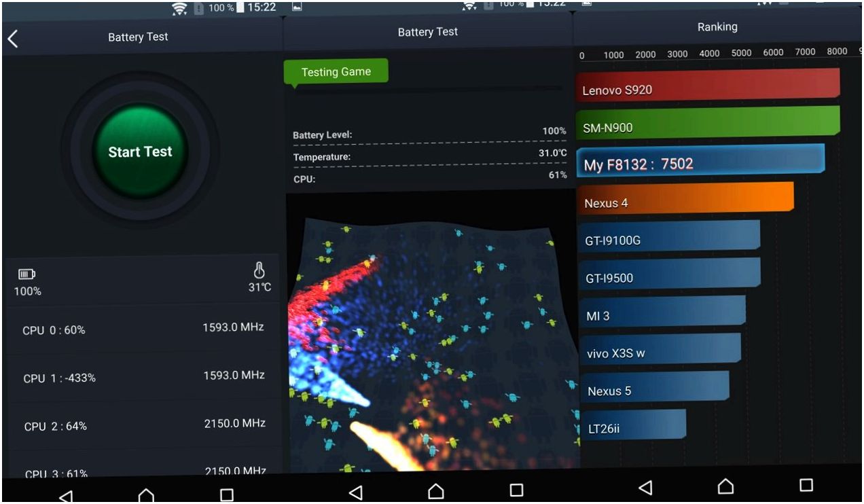Tap the 15:22 clock on left screen
864x504 pixels.
point(262,7)
